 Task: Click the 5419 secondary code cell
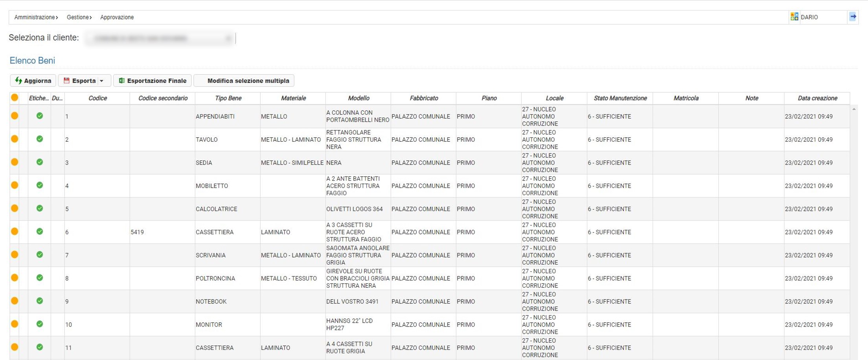[x=162, y=232]
